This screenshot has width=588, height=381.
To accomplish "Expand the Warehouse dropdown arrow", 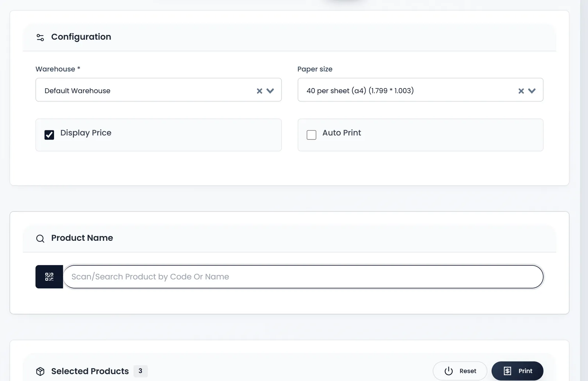I will [270, 91].
